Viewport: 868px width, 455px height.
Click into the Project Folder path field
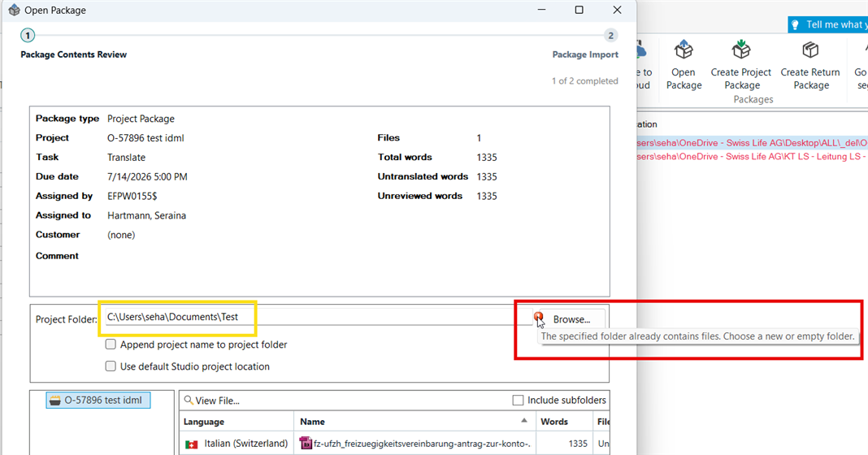tap(319, 317)
